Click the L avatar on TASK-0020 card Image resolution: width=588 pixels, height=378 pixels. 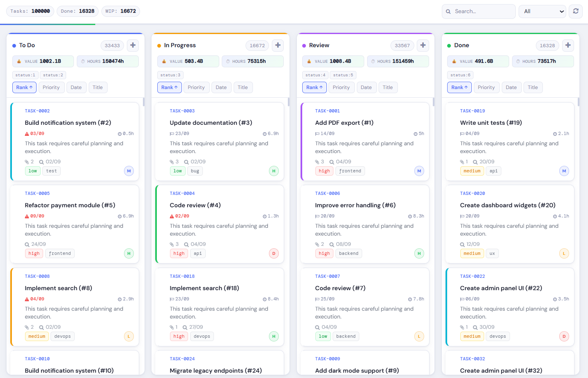click(x=564, y=253)
